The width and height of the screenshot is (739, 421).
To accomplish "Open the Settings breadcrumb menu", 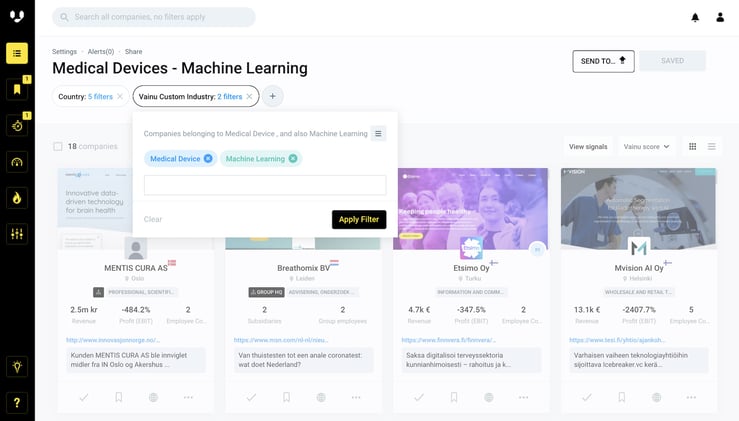I will [x=64, y=51].
